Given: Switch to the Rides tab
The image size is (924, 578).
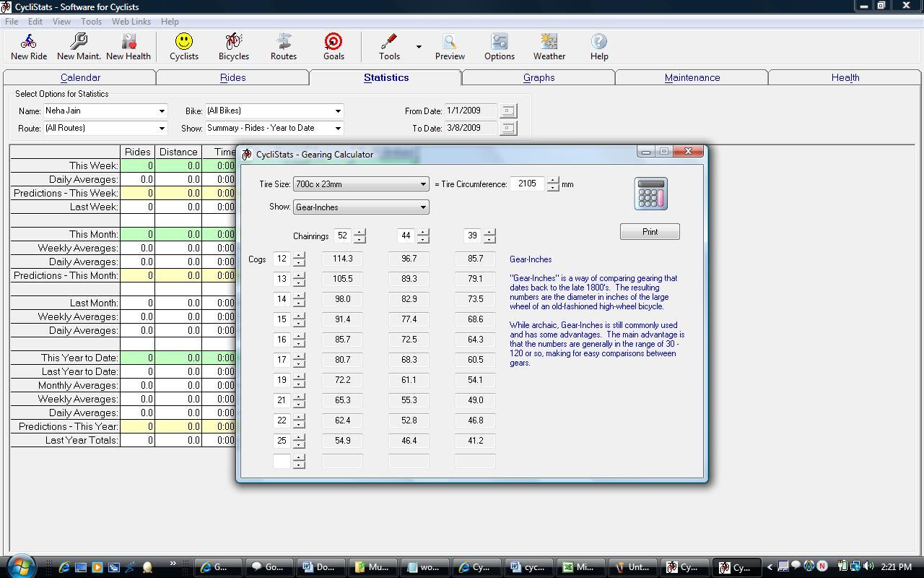Looking at the screenshot, I should coord(232,77).
